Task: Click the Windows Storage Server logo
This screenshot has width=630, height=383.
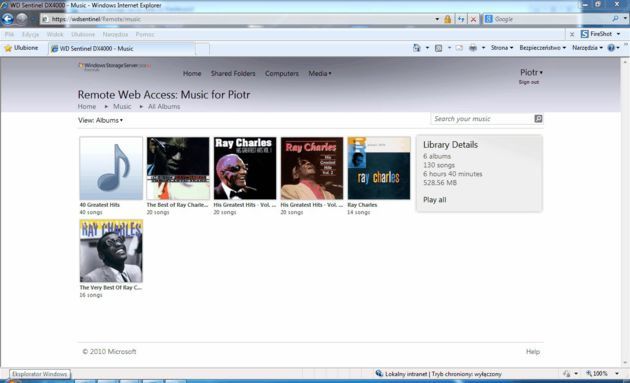Action: [115, 66]
